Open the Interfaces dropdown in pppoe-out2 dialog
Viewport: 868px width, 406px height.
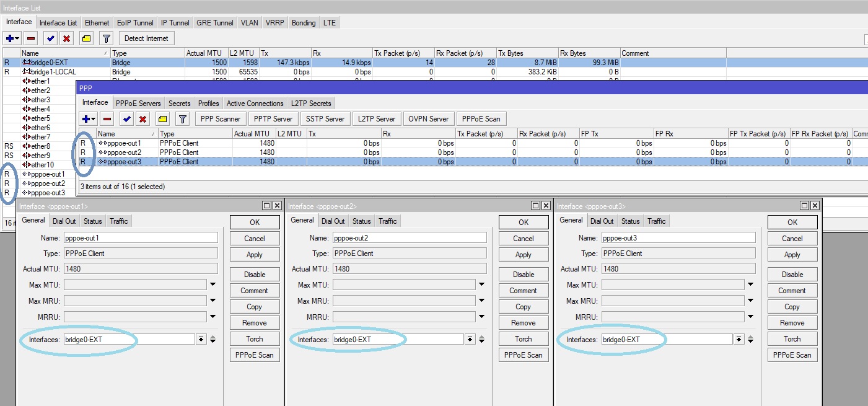pos(470,339)
